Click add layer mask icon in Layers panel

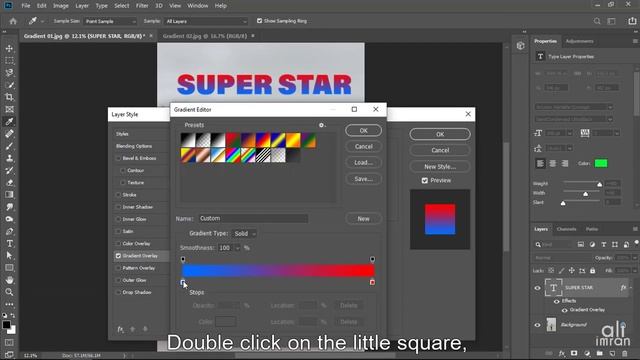pos(574,353)
